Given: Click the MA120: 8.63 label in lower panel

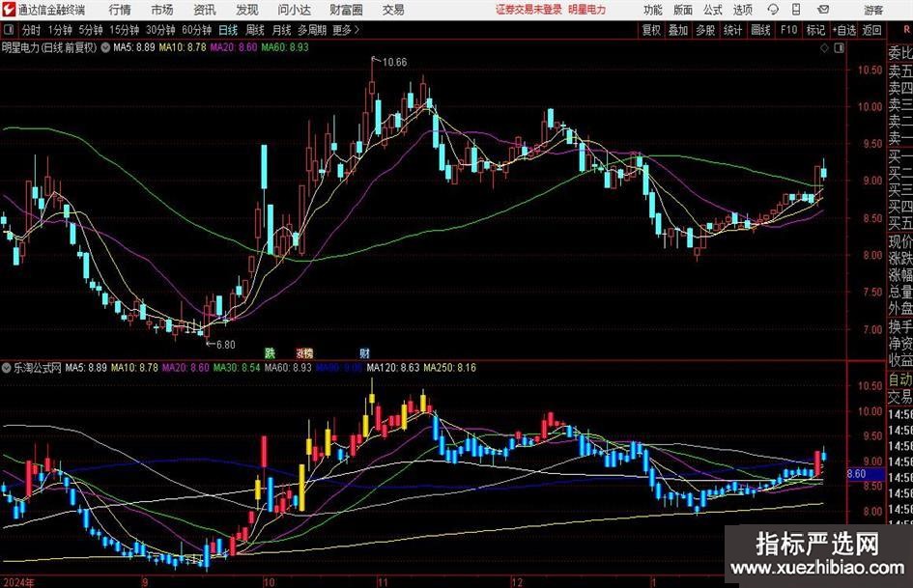Looking at the screenshot, I should (x=393, y=368).
